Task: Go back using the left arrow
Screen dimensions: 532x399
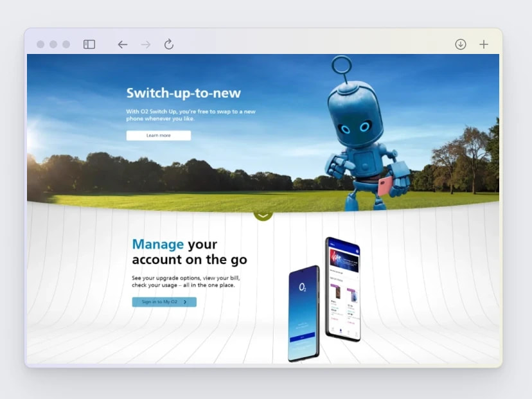Action: pos(122,44)
